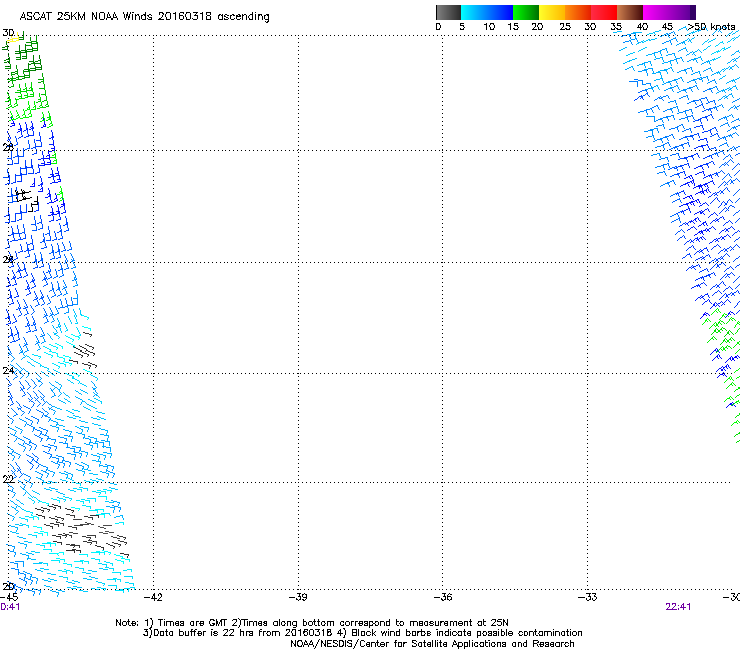740x650 pixels.
Task: Click the '>50 knots' color scale label
Action: click(x=711, y=27)
